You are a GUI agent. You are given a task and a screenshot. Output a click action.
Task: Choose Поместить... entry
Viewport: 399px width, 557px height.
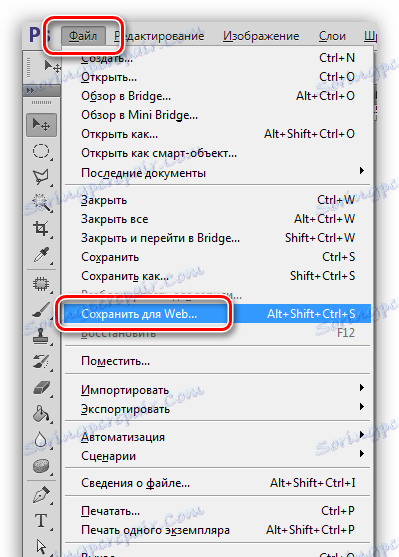[x=217, y=361]
